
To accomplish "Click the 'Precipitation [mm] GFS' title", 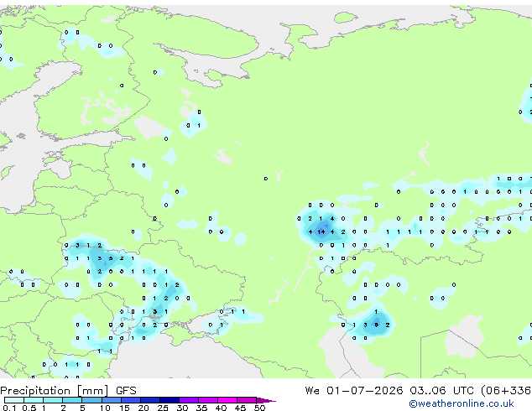I will [x=68, y=391].
